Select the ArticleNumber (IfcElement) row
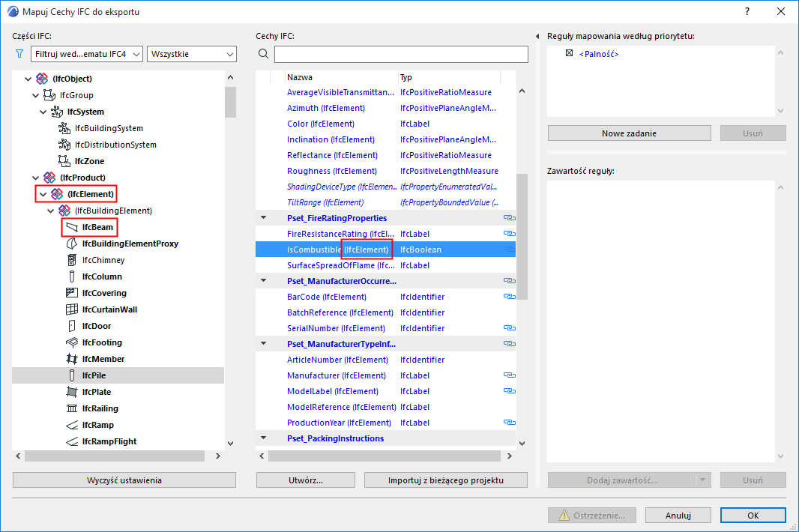 386,359
